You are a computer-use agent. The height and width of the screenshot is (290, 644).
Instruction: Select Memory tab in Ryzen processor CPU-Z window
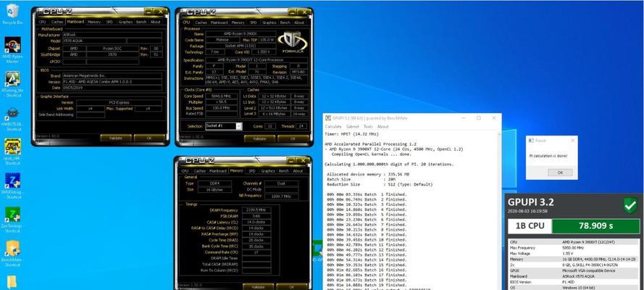tap(238, 22)
